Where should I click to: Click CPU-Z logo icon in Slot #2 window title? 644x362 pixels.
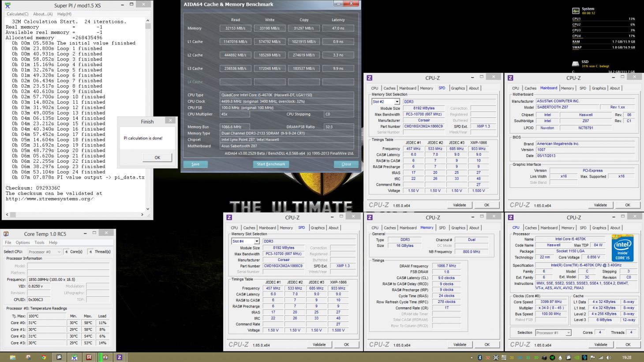click(x=370, y=78)
